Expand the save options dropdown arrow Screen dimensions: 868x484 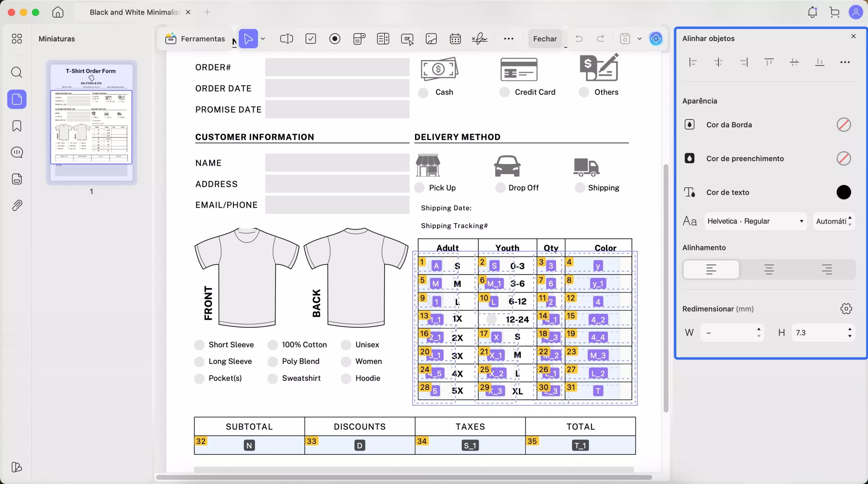click(x=639, y=39)
